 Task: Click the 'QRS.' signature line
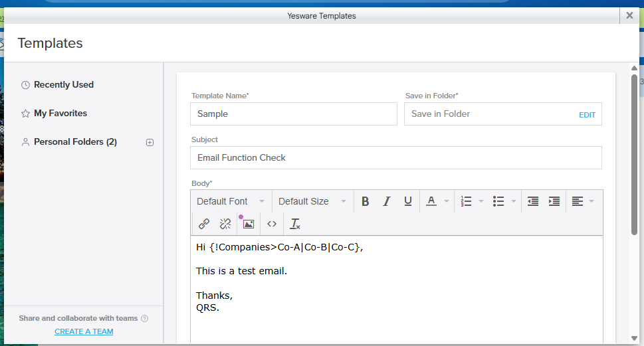pyautogui.click(x=207, y=307)
